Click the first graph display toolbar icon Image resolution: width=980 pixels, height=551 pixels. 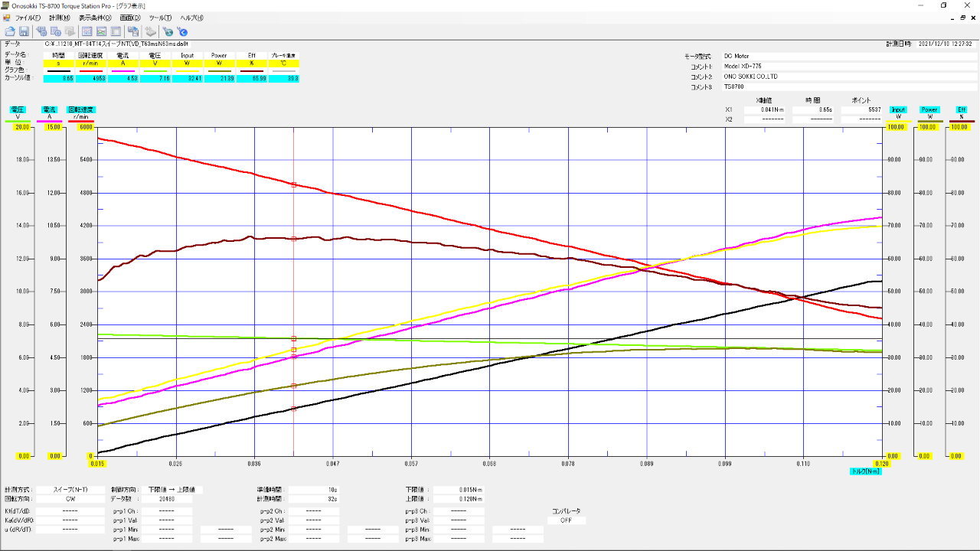pyautogui.click(x=87, y=31)
